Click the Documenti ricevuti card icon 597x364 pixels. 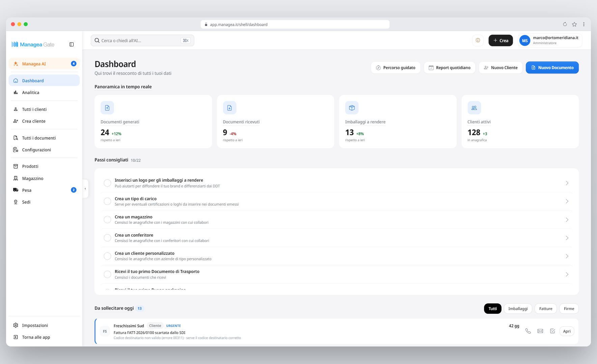click(x=229, y=108)
